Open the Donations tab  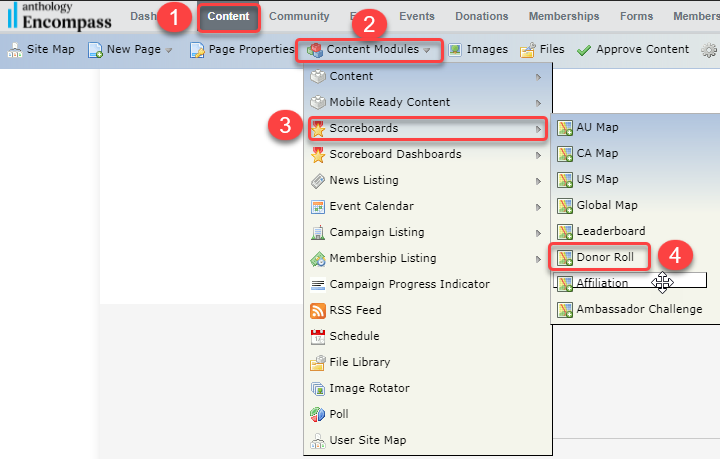point(482,16)
